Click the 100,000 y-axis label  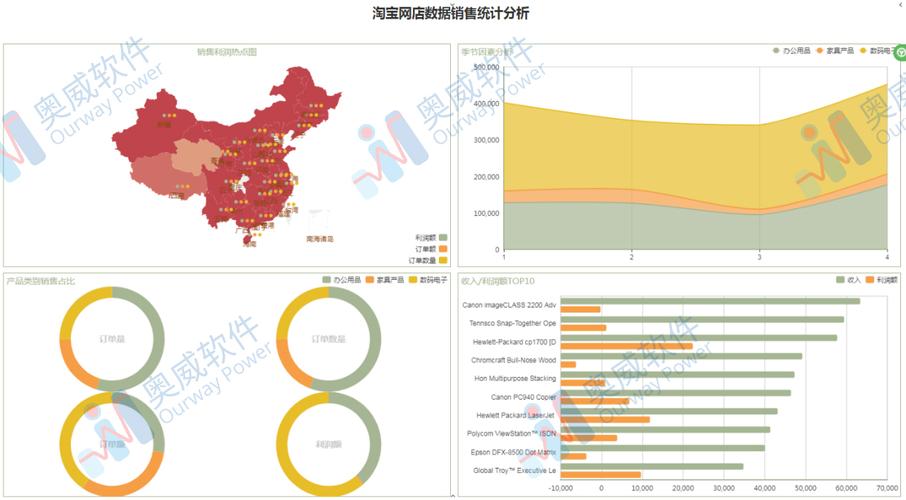click(487, 213)
